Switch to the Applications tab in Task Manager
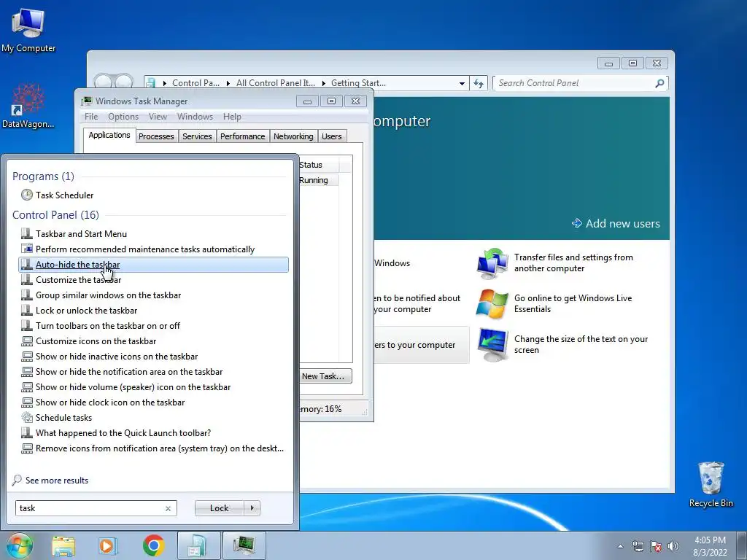Viewport: 747px width, 560px height. coord(109,135)
